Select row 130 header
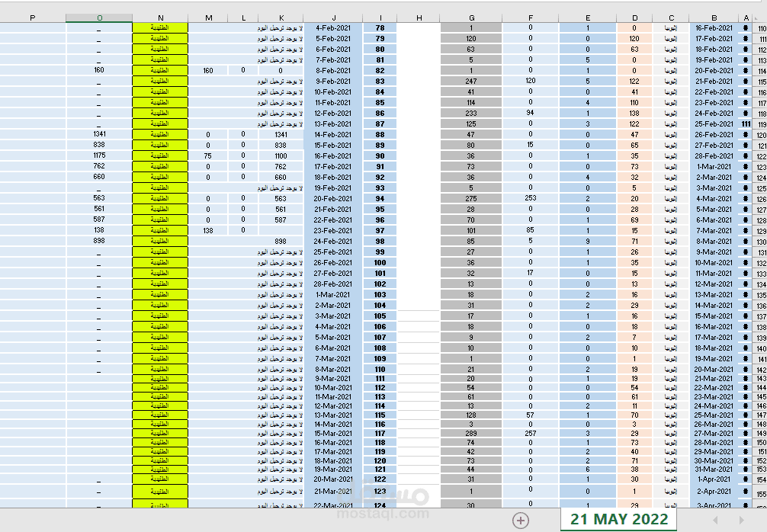 click(760, 242)
